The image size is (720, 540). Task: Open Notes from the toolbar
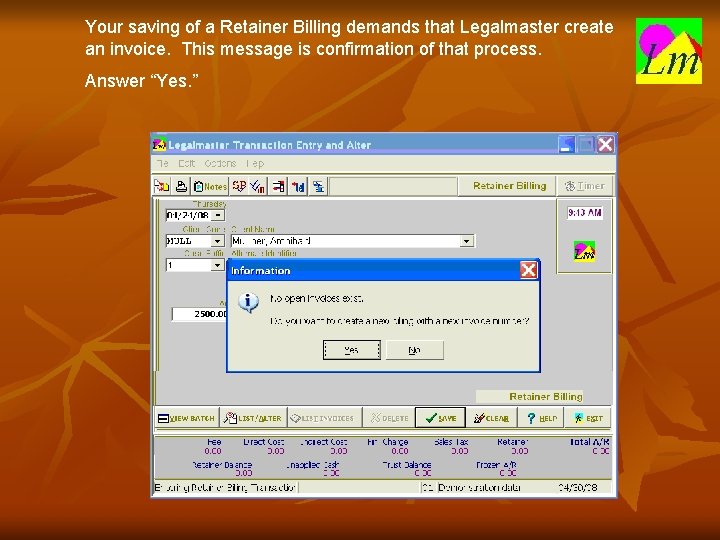point(210,186)
